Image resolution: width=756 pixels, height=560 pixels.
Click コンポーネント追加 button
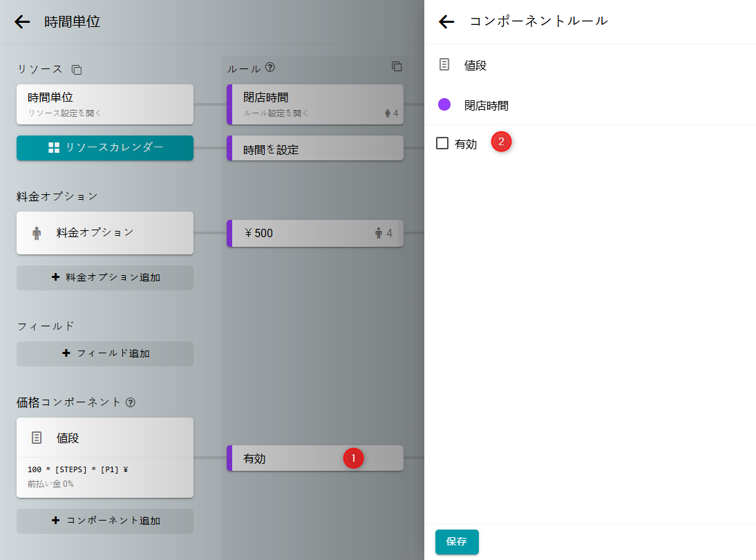tap(105, 521)
